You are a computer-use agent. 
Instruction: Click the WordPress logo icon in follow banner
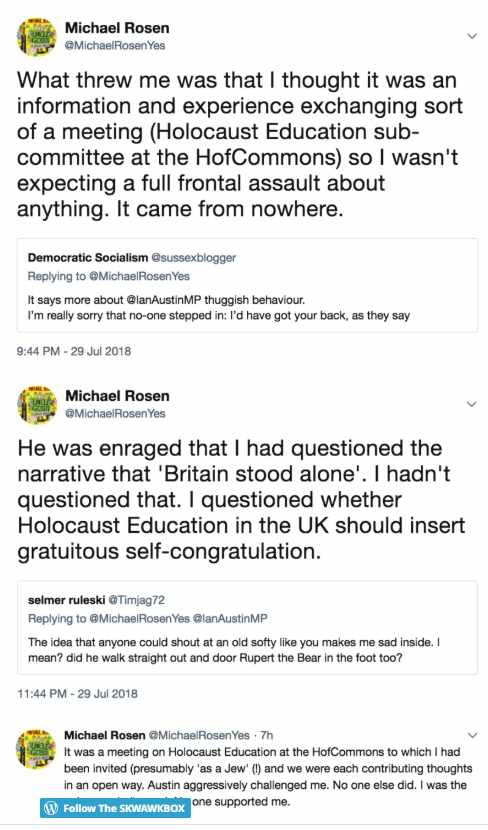pyautogui.click(x=51, y=808)
